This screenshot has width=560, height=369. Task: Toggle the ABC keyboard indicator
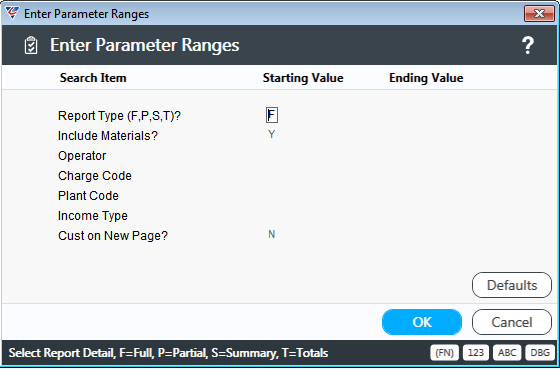tap(507, 353)
